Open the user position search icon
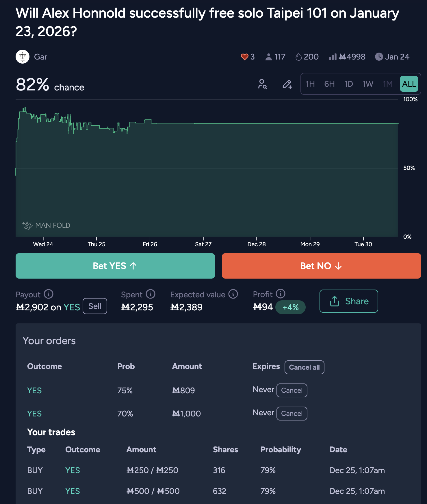Screen dimensions: 427x504 click(x=262, y=84)
